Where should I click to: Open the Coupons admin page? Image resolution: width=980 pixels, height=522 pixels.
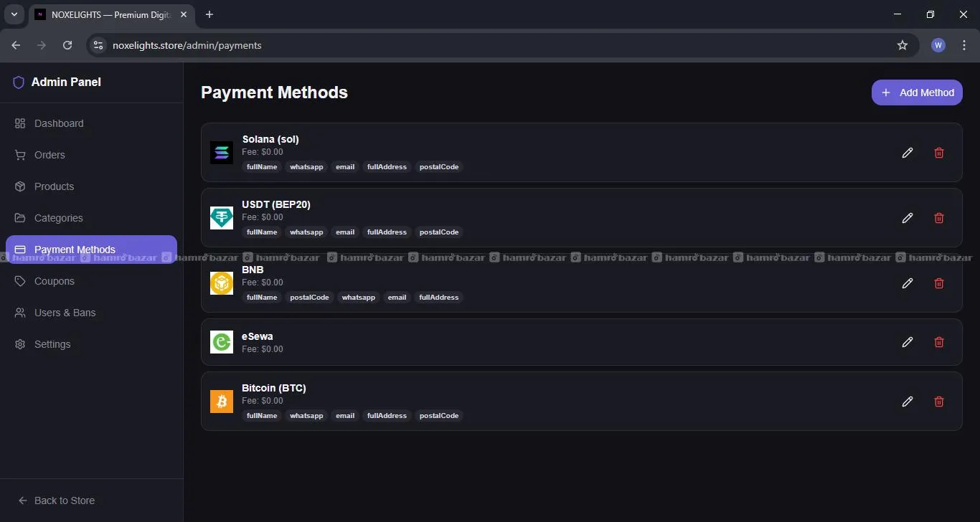pyautogui.click(x=55, y=281)
